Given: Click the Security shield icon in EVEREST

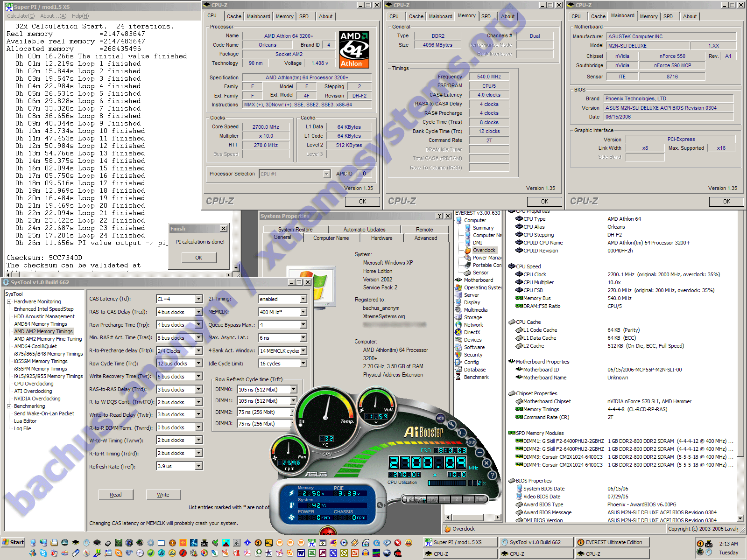Looking at the screenshot, I should click(x=458, y=355).
